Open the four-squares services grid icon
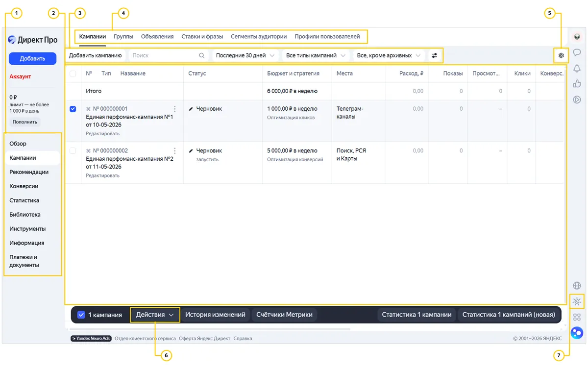 (x=577, y=317)
